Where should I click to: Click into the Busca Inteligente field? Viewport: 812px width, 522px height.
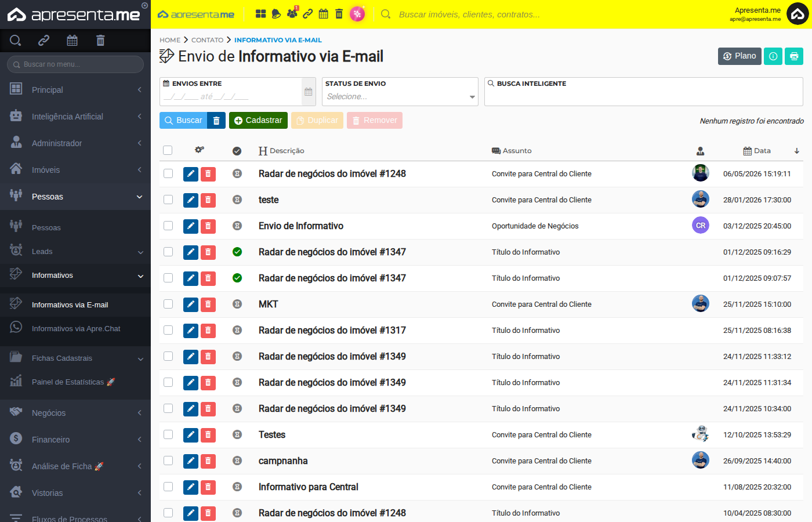click(x=644, y=92)
